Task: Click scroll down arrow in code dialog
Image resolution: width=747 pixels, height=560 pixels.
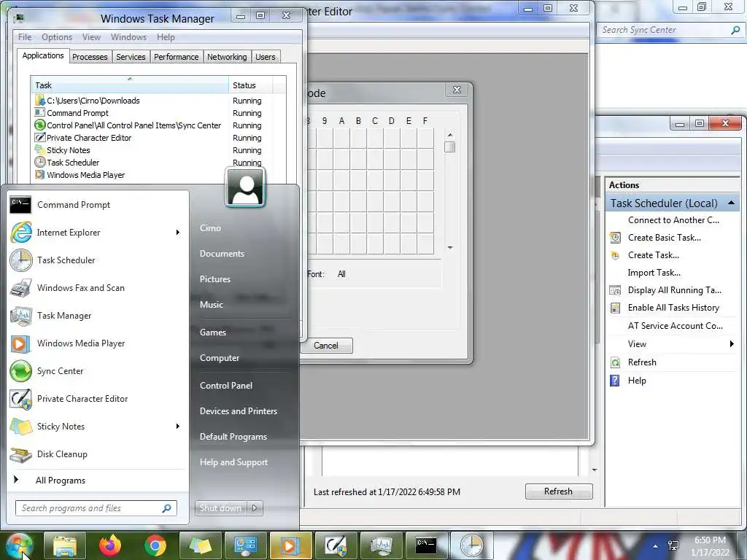Action: [x=450, y=248]
